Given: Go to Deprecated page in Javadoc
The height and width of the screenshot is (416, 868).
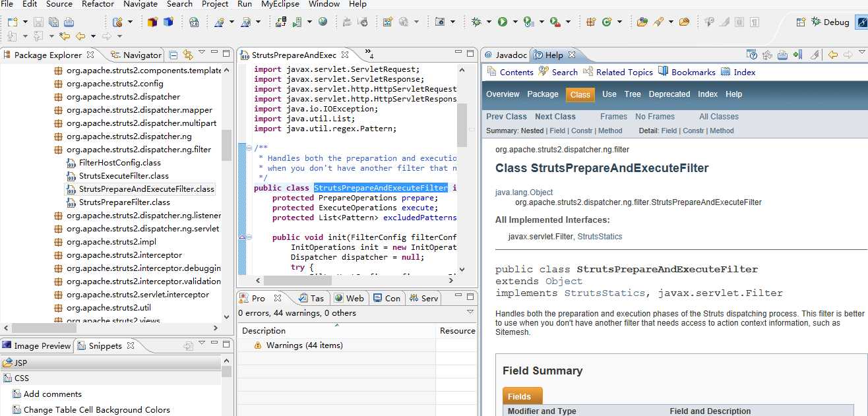Looking at the screenshot, I should pos(669,94).
